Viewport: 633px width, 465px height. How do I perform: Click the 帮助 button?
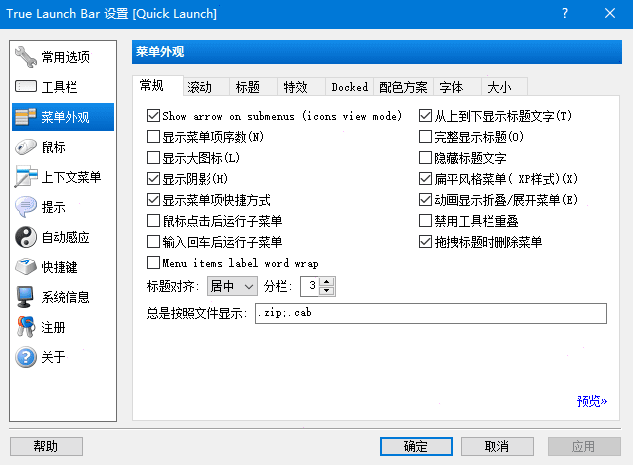[x=46, y=446]
